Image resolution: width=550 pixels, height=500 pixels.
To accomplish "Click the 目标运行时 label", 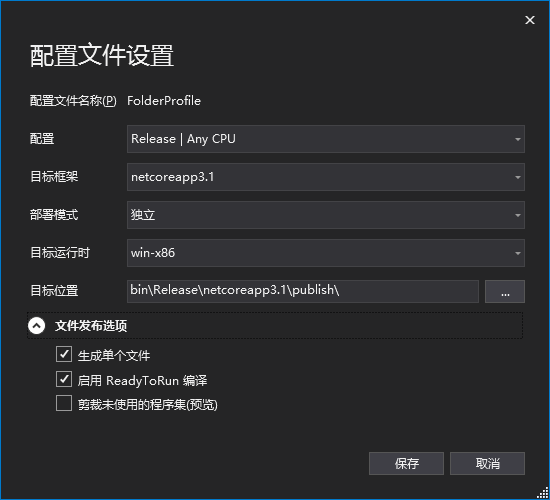I will [x=60, y=253].
